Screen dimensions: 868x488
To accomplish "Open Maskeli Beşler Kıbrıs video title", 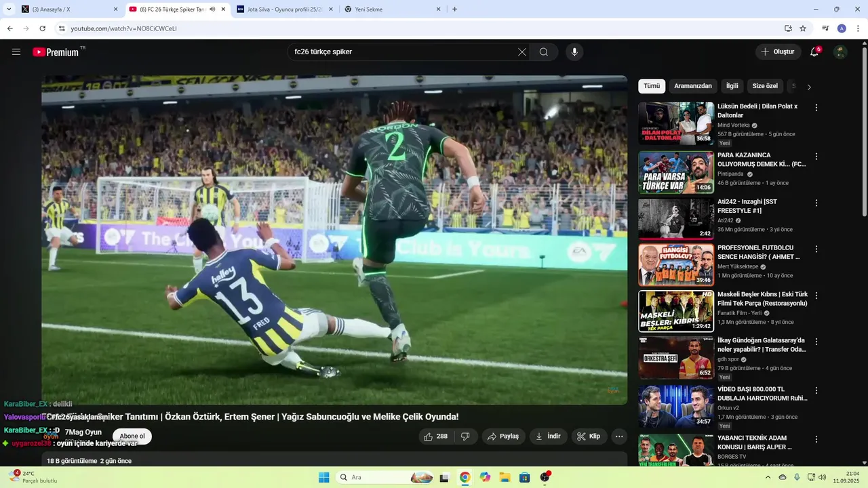I will pos(763,299).
